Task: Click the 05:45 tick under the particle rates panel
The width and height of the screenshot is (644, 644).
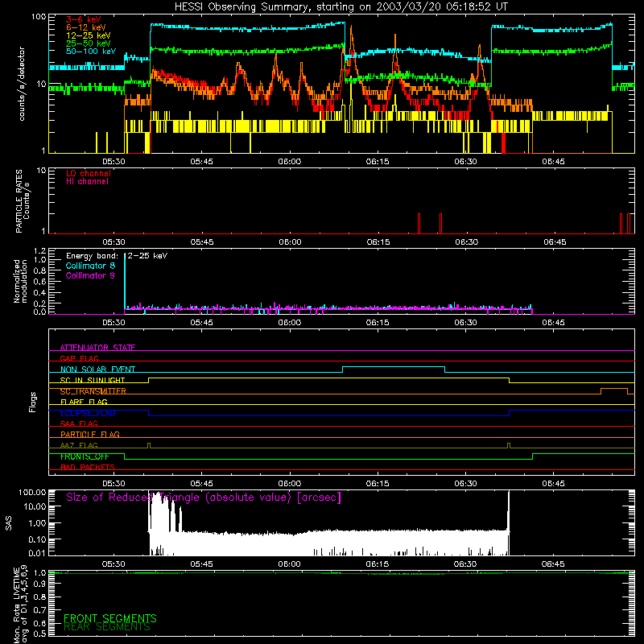Action: (x=202, y=242)
